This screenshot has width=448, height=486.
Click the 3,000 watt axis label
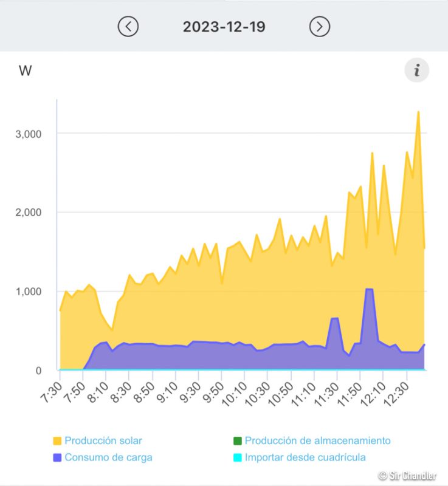29,134
